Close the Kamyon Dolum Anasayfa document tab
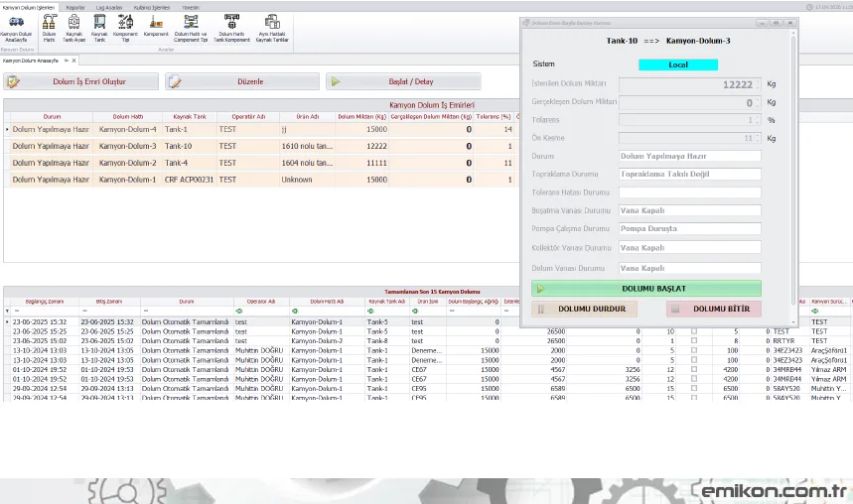Image resolution: width=853 pixels, height=504 pixels. click(x=74, y=61)
